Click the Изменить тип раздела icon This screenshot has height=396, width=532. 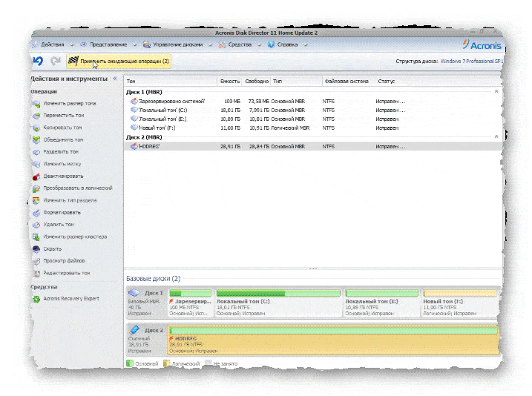pyautogui.click(x=36, y=201)
